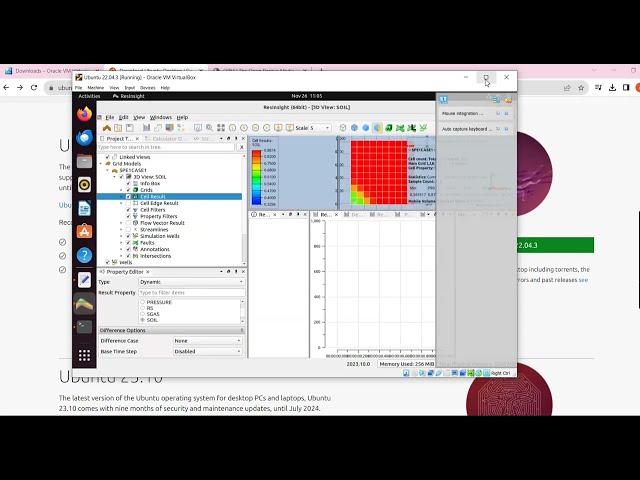Open the Help question mark dock icon
Screen dimensions: 640x480
84,255
